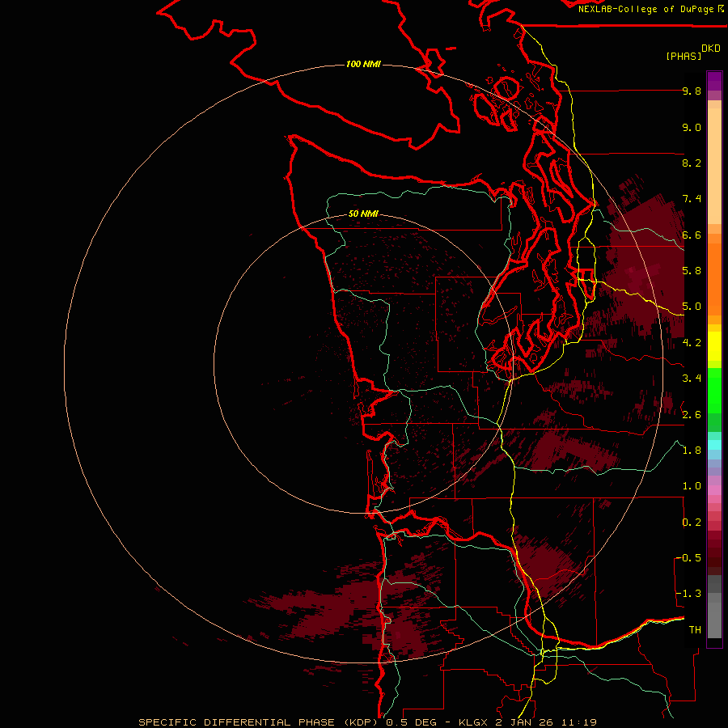The image size is (728, 728).
Task: Click the [PHAS] legend unit label
Action: tap(684, 57)
